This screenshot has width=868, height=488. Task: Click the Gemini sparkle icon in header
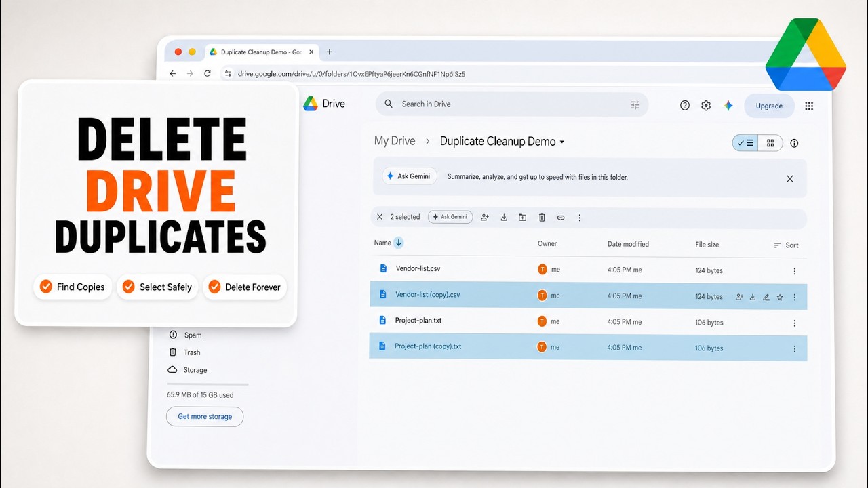point(728,106)
